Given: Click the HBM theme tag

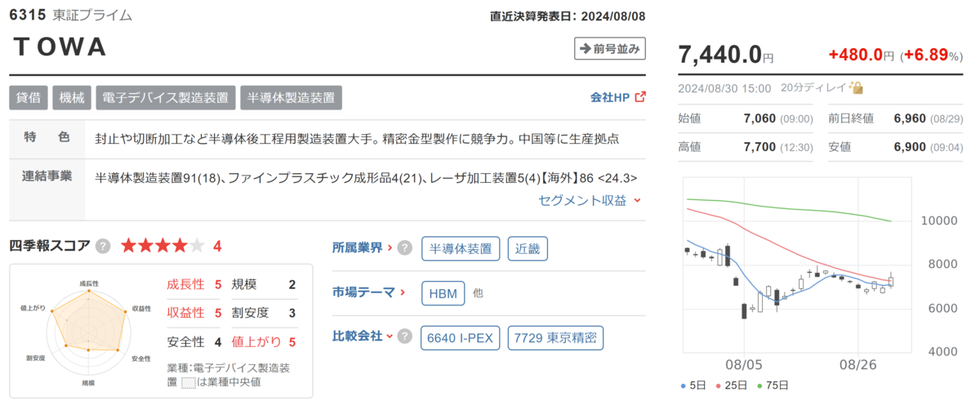Looking at the screenshot, I should point(443,292).
